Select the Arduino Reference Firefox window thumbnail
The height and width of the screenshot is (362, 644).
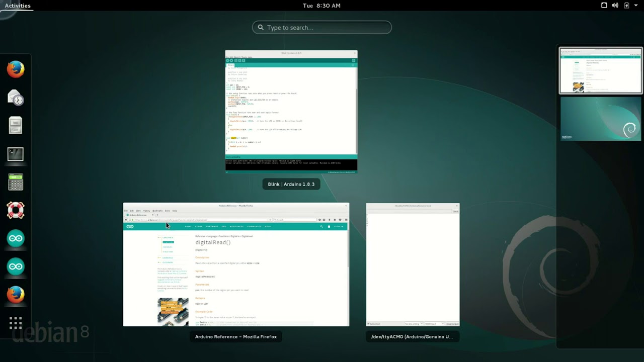[236, 264]
